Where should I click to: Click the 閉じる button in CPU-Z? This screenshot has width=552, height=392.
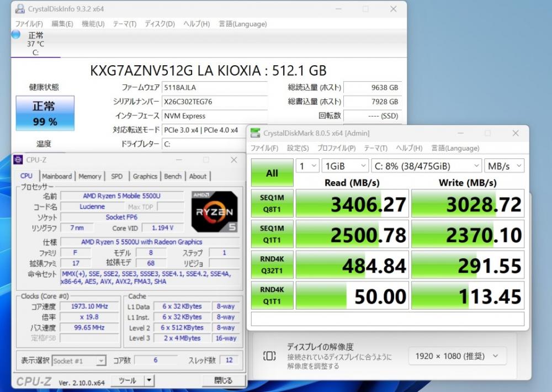click(223, 380)
